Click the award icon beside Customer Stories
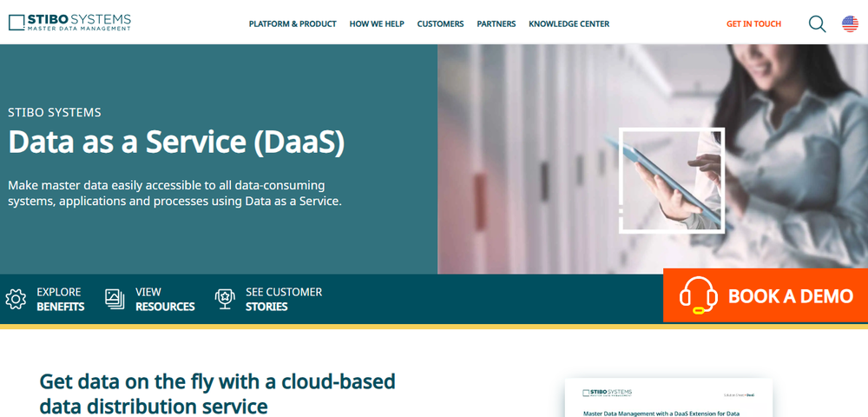The image size is (868, 417). (x=225, y=299)
